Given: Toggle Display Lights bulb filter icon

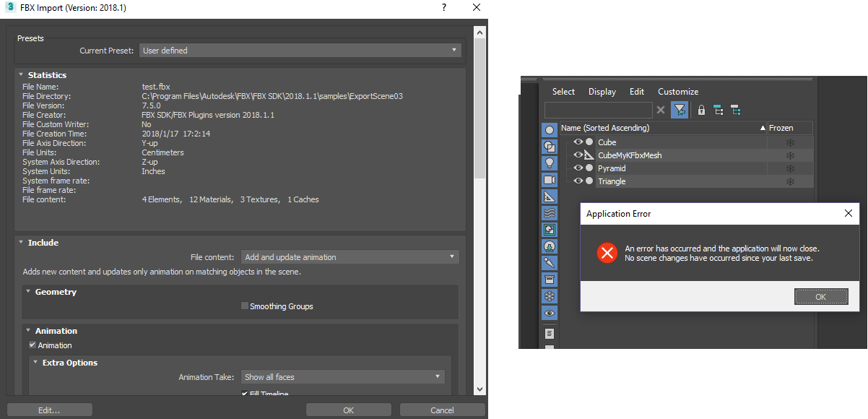Looking at the screenshot, I should coord(550,163).
